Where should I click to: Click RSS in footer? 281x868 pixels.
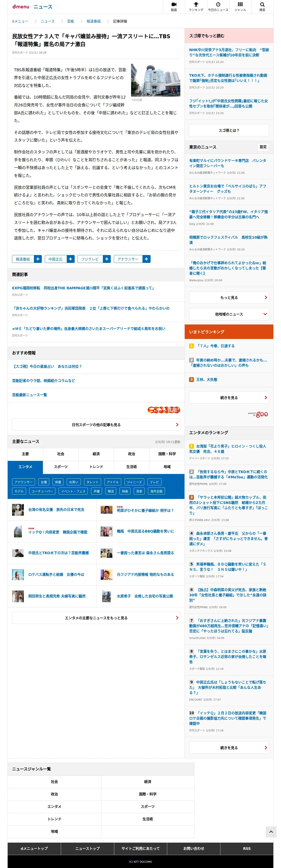point(247,849)
